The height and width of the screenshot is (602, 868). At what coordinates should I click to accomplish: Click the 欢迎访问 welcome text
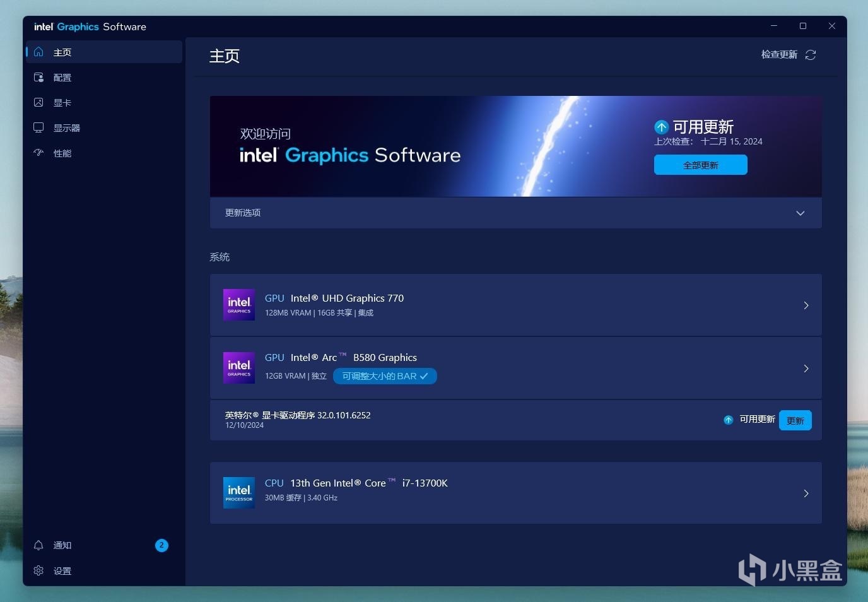tap(266, 134)
